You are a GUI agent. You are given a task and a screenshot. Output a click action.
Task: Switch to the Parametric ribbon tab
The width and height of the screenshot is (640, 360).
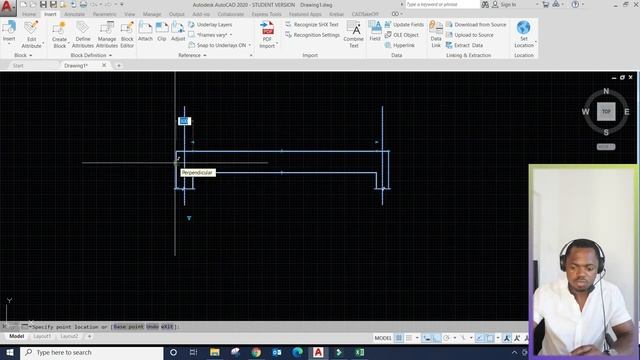coord(104,14)
